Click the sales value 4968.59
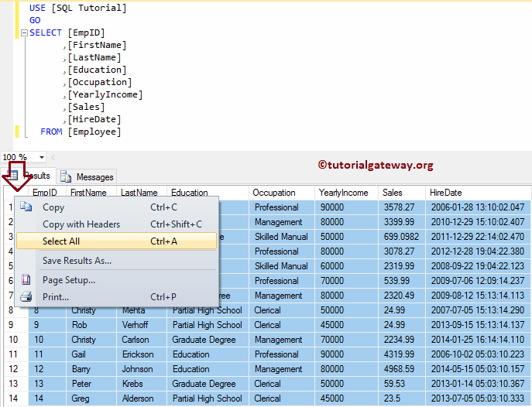 (402, 369)
